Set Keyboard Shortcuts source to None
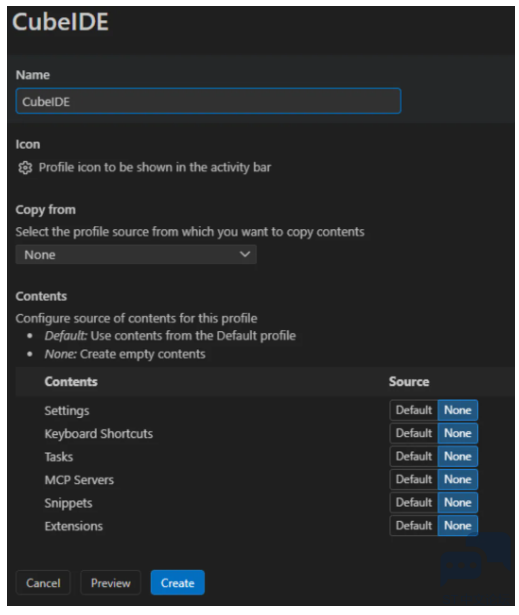The height and width of the screenshot is (615, 519). pos(457,433)
